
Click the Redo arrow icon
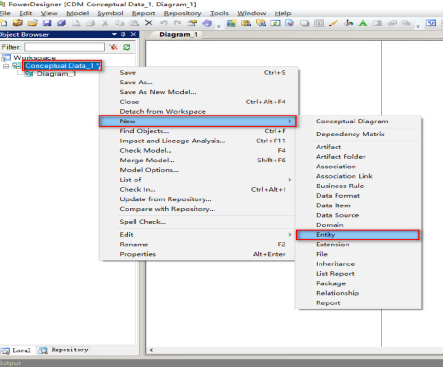177,23
